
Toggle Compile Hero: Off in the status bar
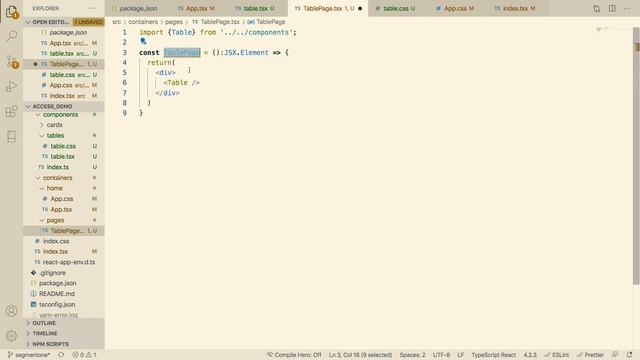(294, 355)
